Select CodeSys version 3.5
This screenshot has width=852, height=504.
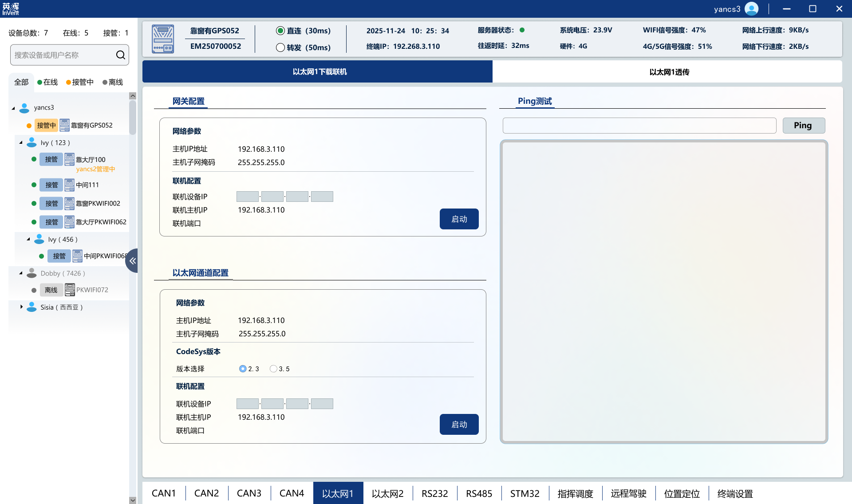[x=273, y=369]
